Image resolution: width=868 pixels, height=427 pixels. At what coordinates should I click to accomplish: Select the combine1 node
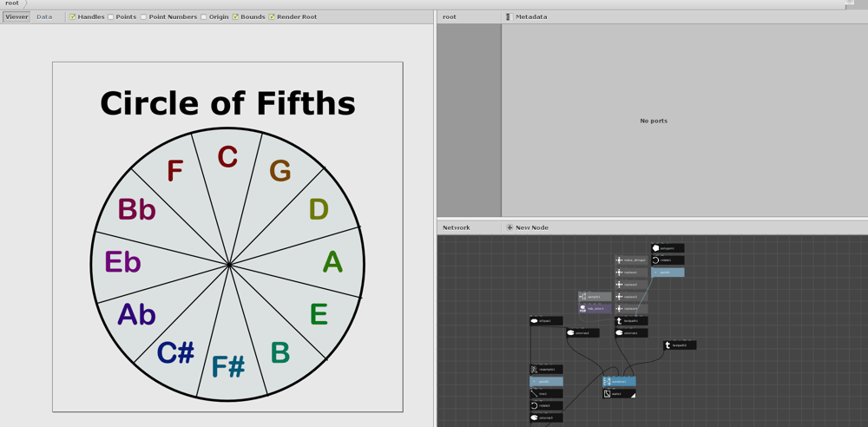619,382
